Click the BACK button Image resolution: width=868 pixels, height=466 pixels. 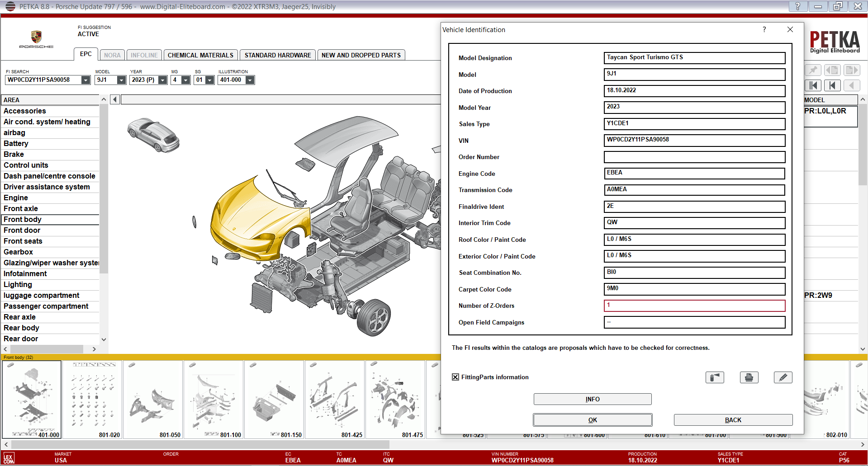[x=733, y=420]
